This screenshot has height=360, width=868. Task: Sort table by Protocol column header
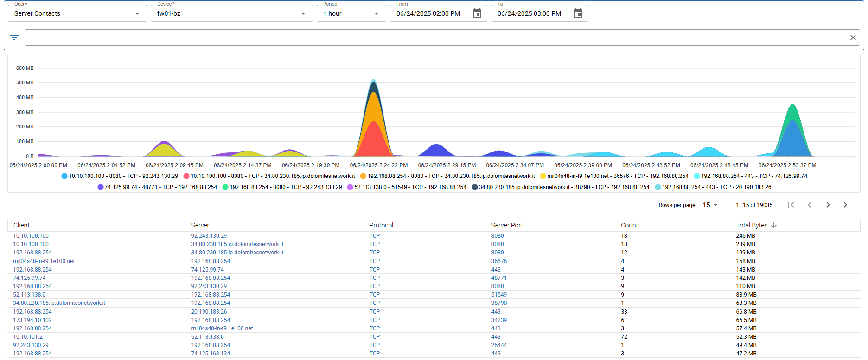(381, 225)
